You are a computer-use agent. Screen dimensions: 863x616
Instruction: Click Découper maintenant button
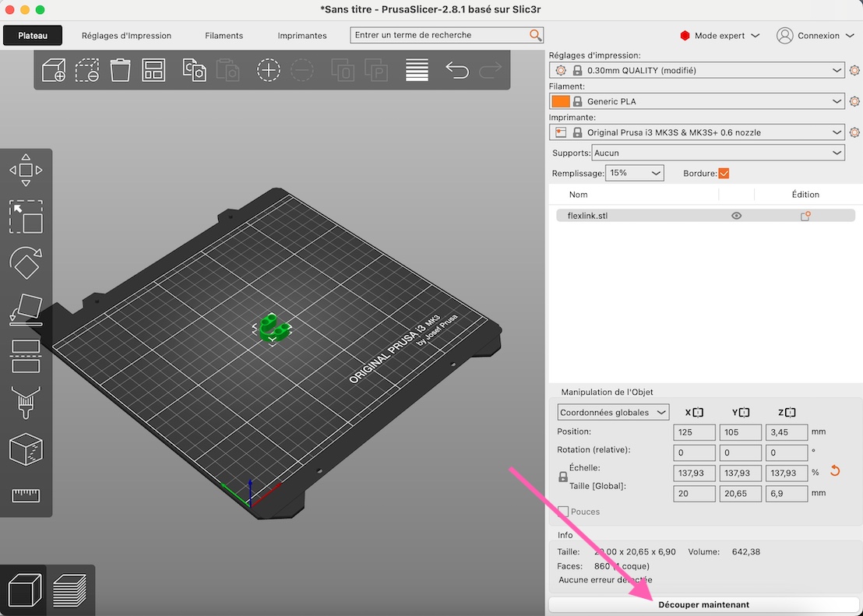pos(704,604)
